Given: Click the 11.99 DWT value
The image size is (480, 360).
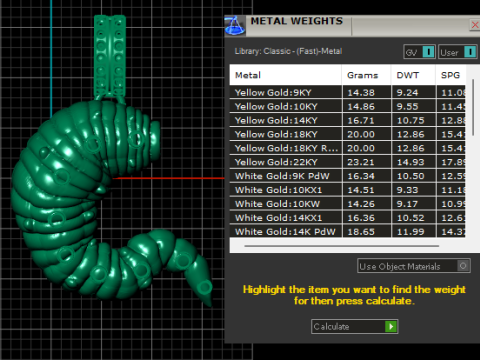Looking at the screenshot, I should tap(410, 232).
